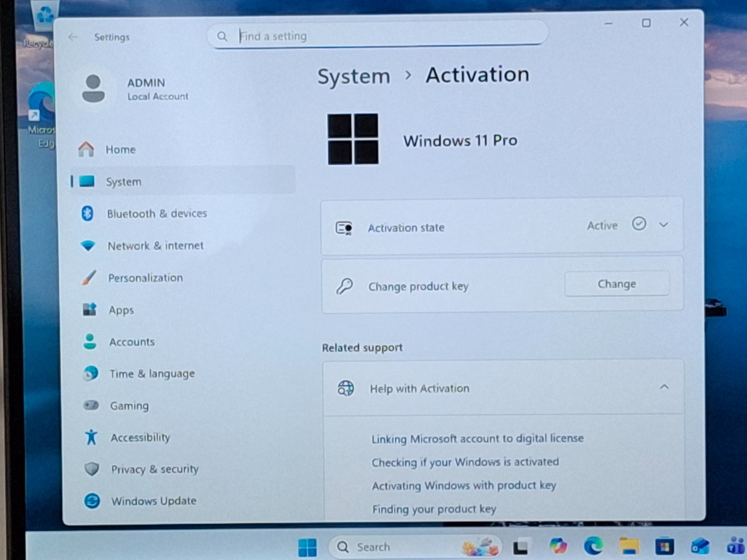Launch Microsoft Edge from the taskbar

(x=593, y=546)
